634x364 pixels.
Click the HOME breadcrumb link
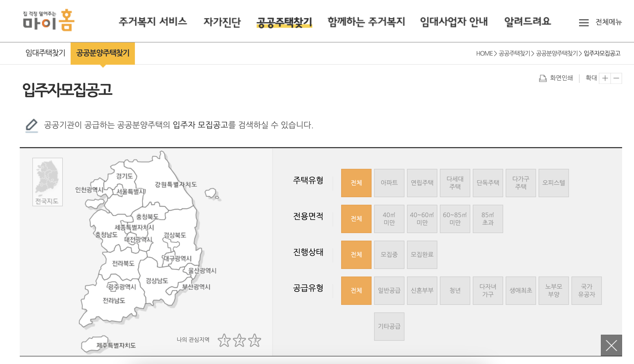tap(484, 53)
